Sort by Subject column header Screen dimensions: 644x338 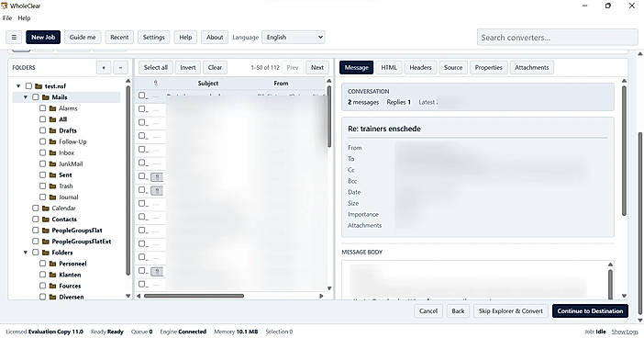tap(208, 83)
